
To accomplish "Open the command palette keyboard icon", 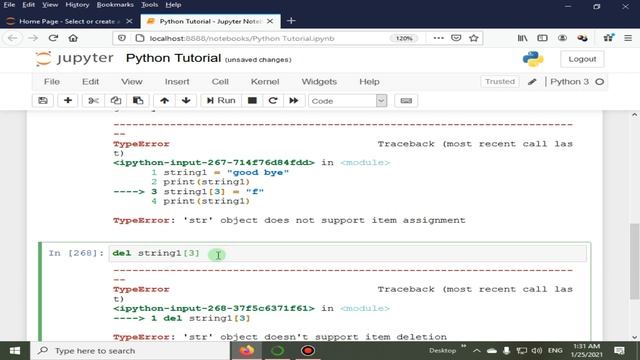I will (406, 100).
